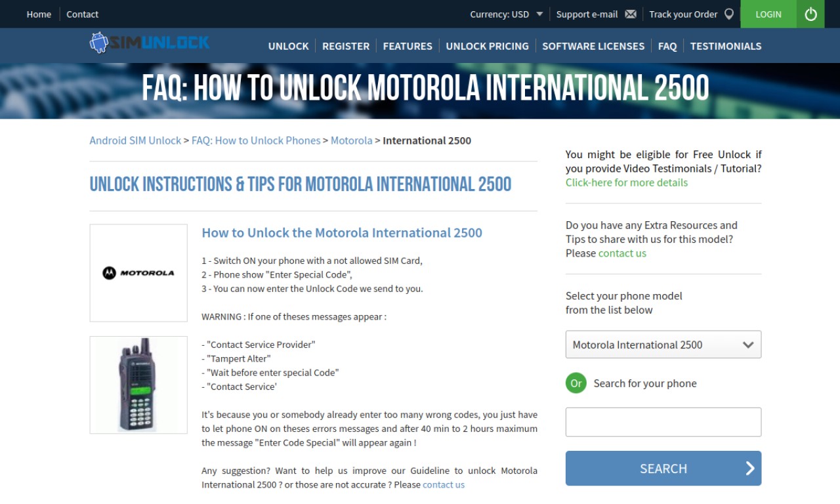Click the Unlock Instructions & Tips heading

[x=301, y=184]
